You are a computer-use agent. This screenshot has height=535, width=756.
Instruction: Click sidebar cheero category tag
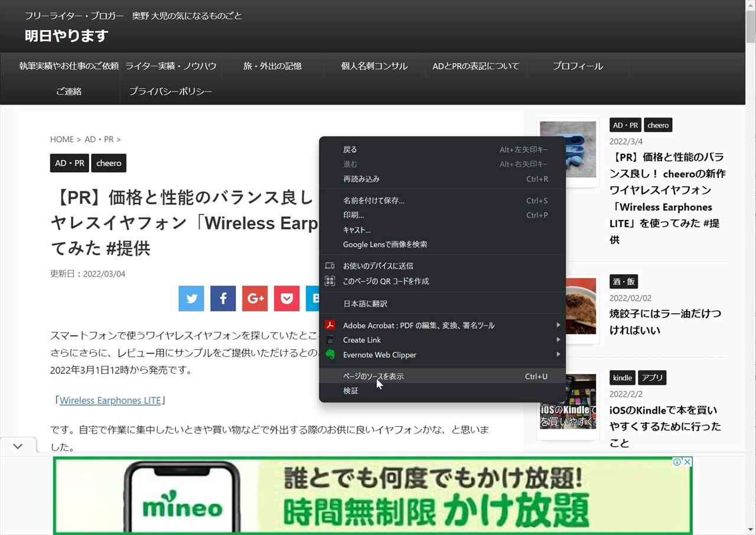658,125
